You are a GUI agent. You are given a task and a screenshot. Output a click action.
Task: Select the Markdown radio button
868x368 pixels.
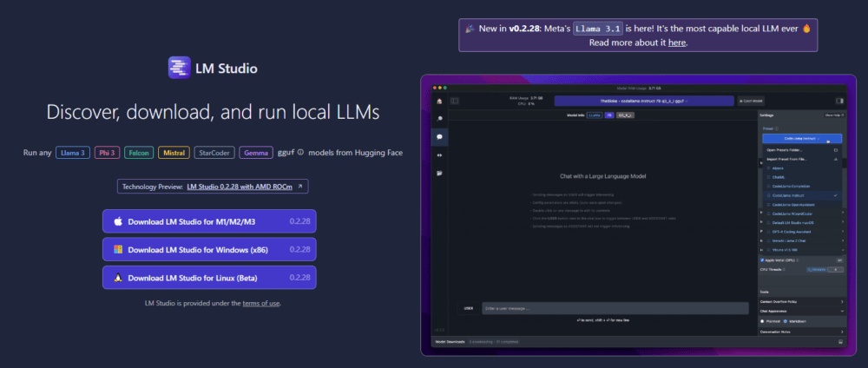tap(785, 321)
